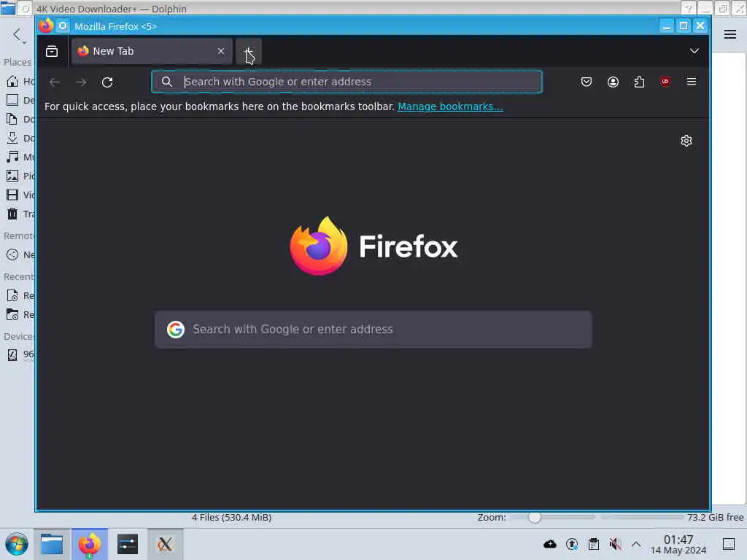
Task: Click Dolphin's free space bar
Action: point(642,517)
